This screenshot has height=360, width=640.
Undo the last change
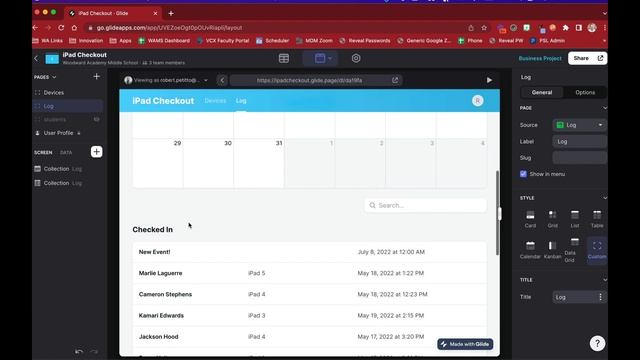pyautogui.click(x=79, y=351)
